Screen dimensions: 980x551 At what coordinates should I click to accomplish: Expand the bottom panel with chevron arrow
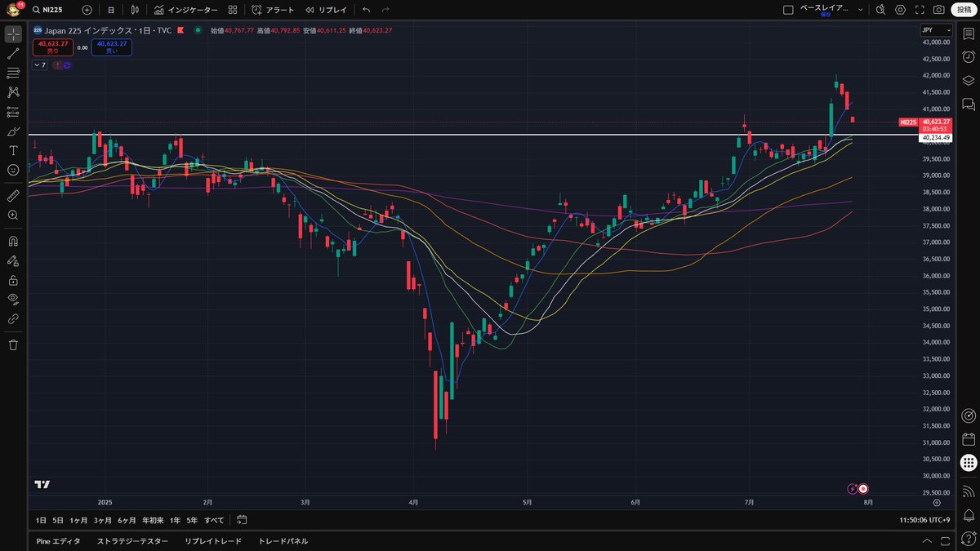pyautogui.click(x=927, y=541)
